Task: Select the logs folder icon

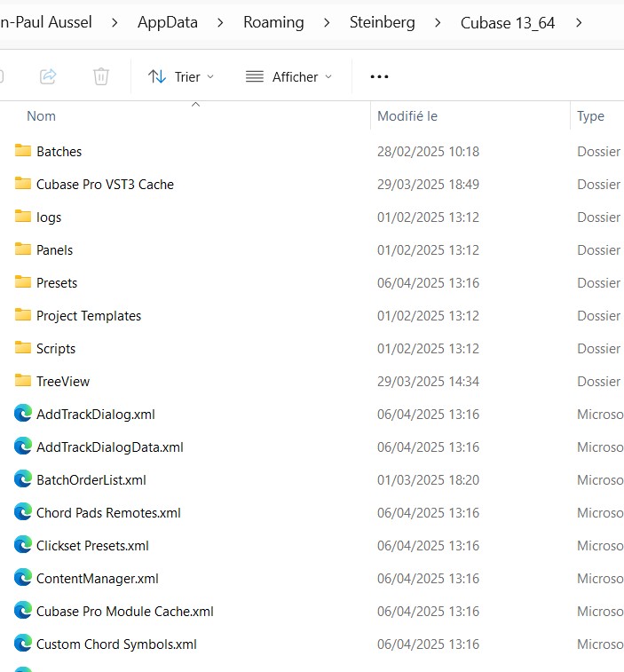Action: [23, 216]
